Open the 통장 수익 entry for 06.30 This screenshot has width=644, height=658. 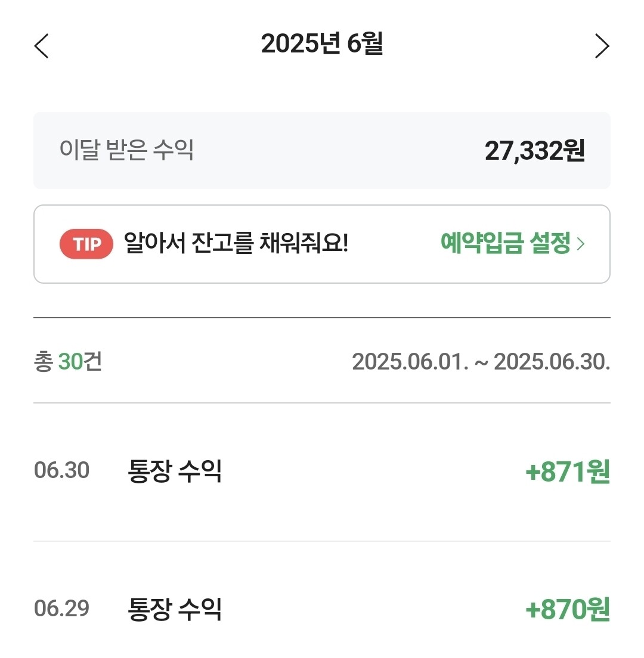(x=175, y=471)
